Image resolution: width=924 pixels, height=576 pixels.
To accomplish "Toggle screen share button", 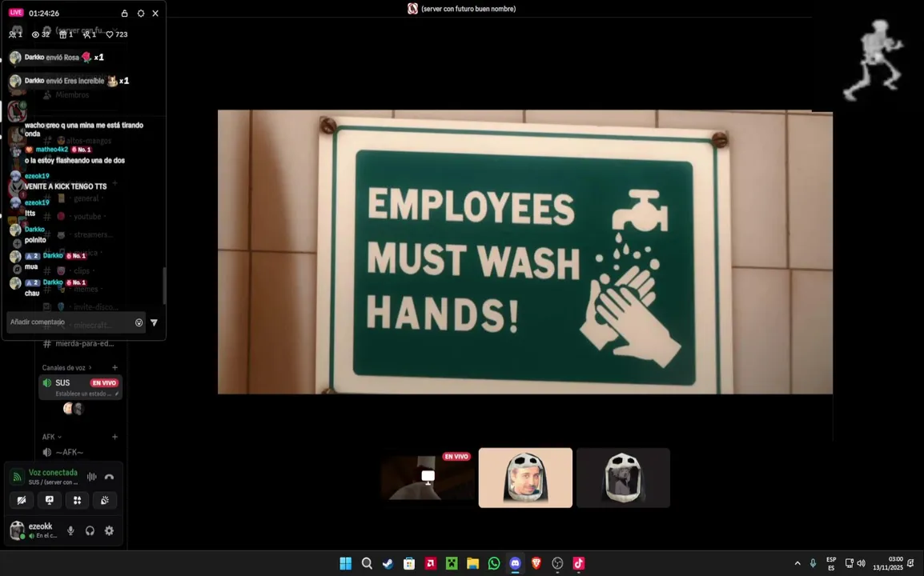I will coord(50,500).
